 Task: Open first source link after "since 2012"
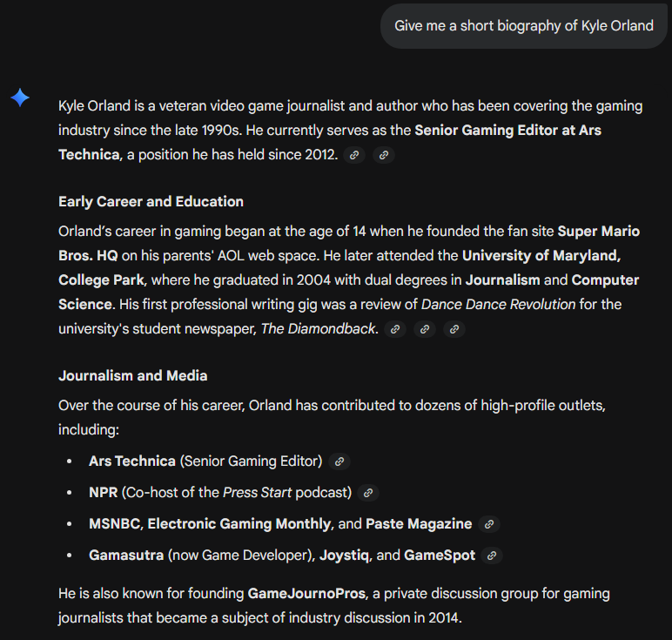point(353,155)
